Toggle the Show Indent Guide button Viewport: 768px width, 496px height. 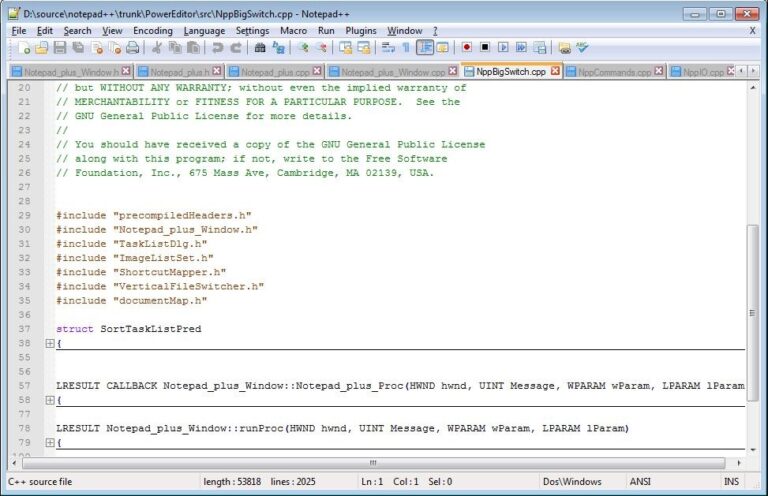coord(425,47)
